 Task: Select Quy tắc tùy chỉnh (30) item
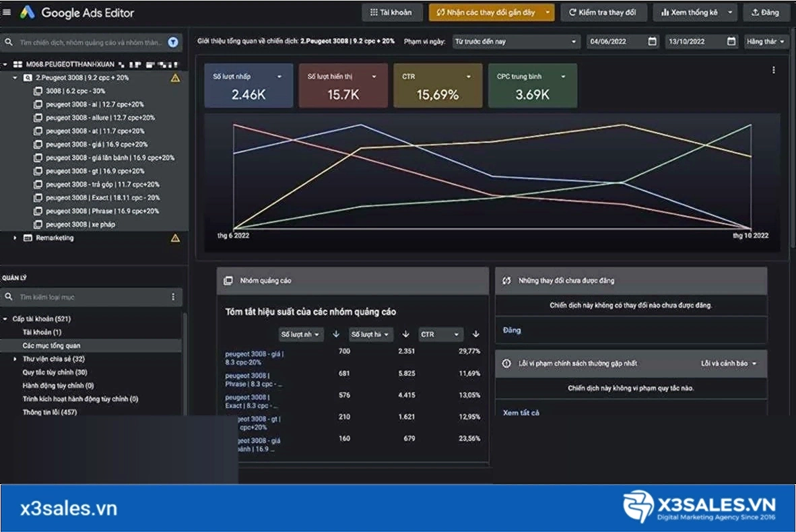(x=55, y=372)
